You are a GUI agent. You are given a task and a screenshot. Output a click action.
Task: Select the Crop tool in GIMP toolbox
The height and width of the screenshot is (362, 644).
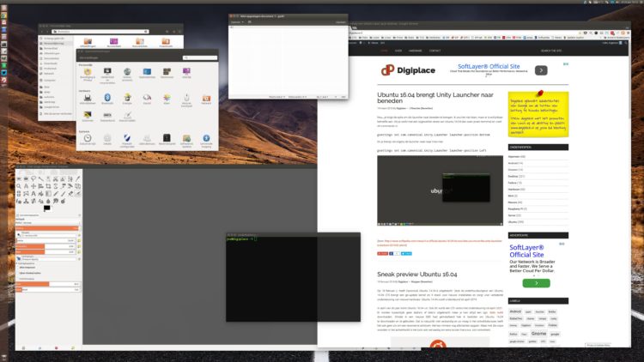(48, 186)
